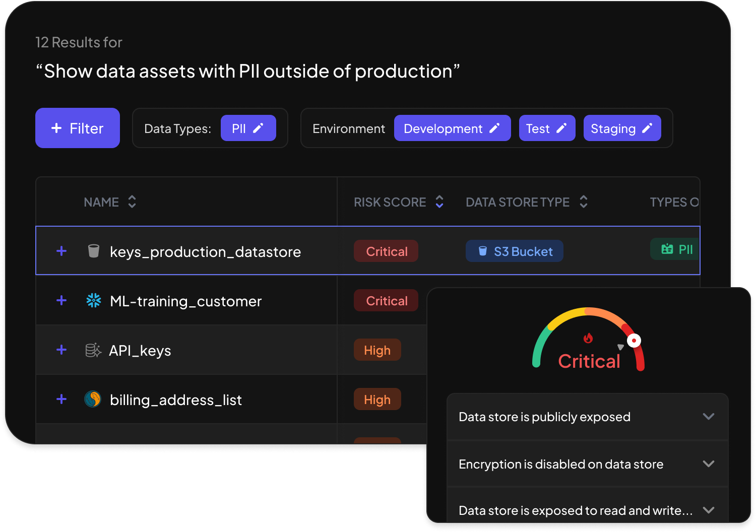Expand the API_keys row
Viewport: 756px width, 532px height.
[61, 350]
